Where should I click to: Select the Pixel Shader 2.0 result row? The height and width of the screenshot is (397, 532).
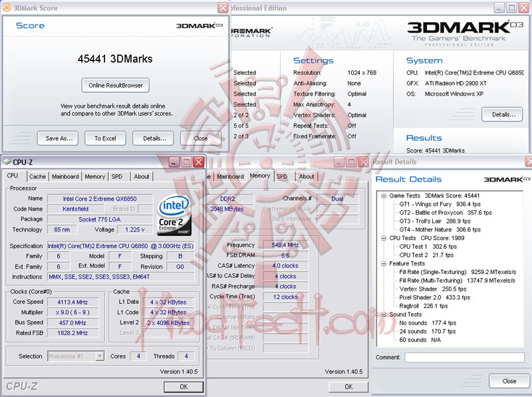(x=435, y=297)
